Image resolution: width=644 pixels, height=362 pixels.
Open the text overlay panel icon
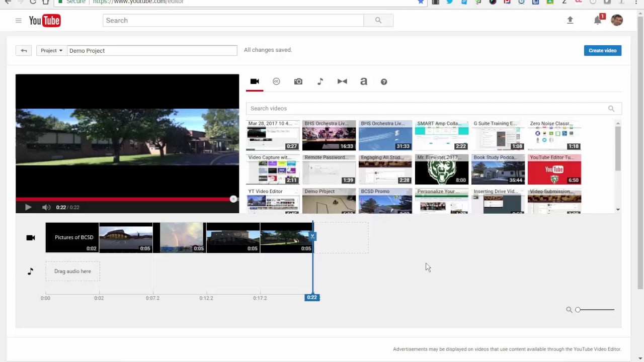point(363,81)
